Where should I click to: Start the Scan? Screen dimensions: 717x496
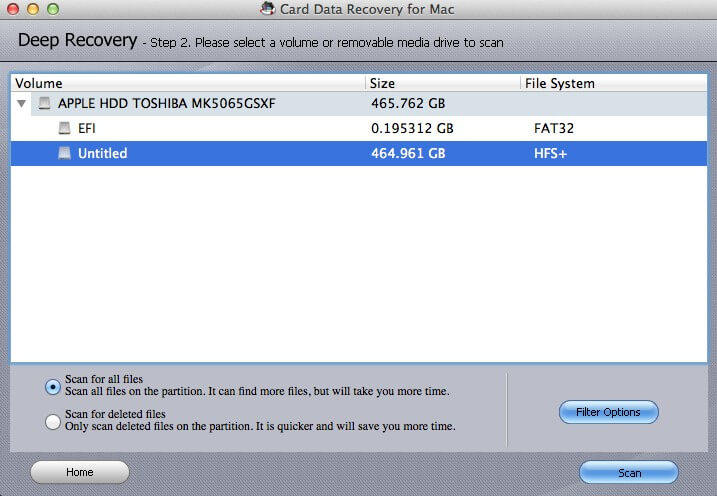[x=629, y=473]
